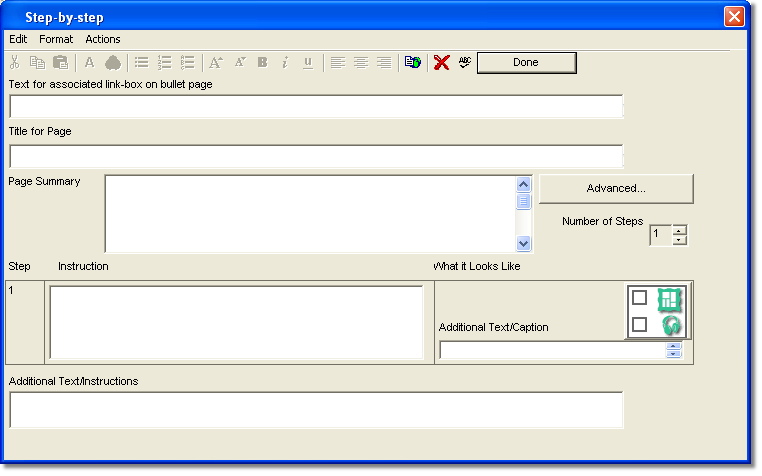
Task: Tick the checkbox beside the picture icon
Action: (640, 298)
